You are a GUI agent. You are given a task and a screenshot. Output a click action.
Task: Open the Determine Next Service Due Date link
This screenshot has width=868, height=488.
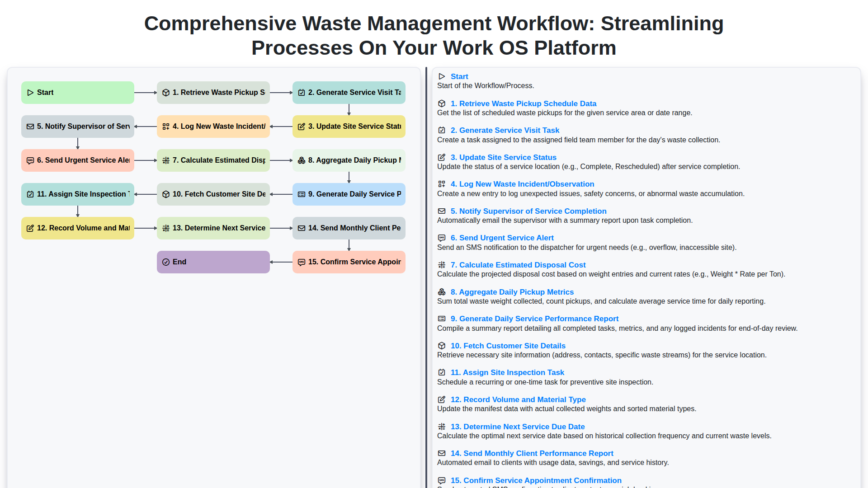[x=518, y=427]
